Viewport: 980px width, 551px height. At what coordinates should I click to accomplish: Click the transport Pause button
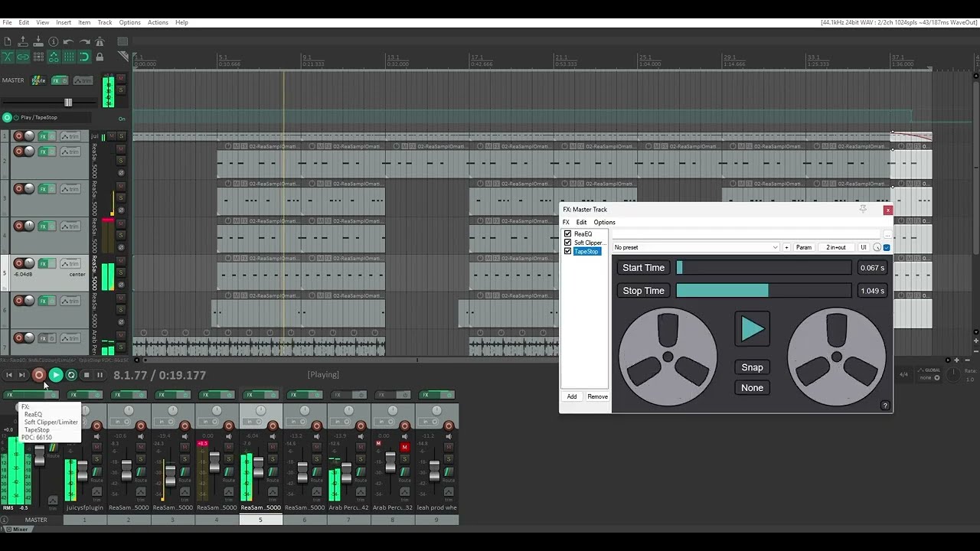100,375
